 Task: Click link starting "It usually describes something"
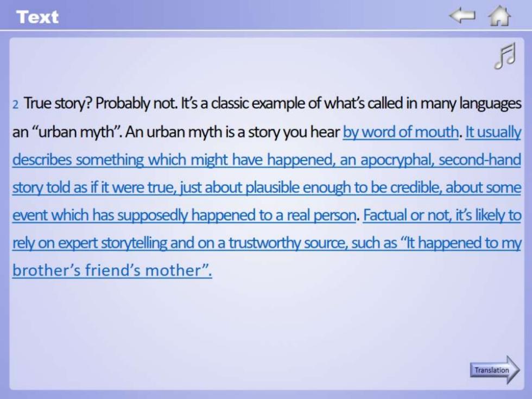coord(267,173)
